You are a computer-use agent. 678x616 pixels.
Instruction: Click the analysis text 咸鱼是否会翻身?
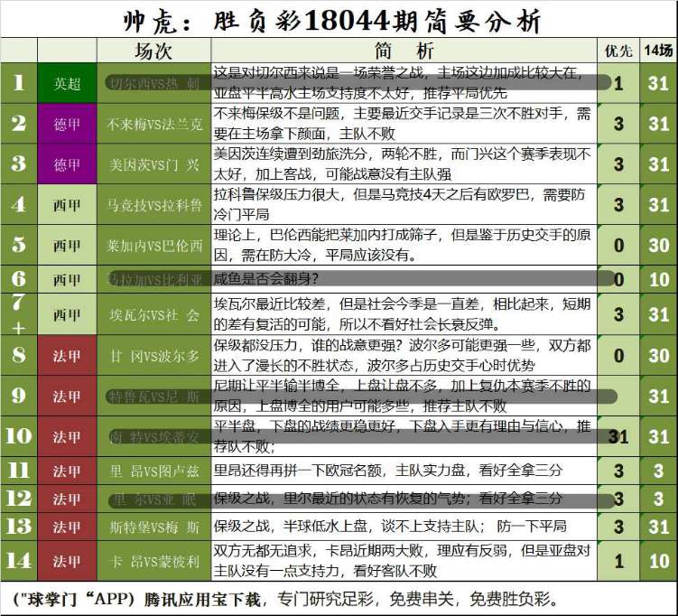tap(265, 278)
